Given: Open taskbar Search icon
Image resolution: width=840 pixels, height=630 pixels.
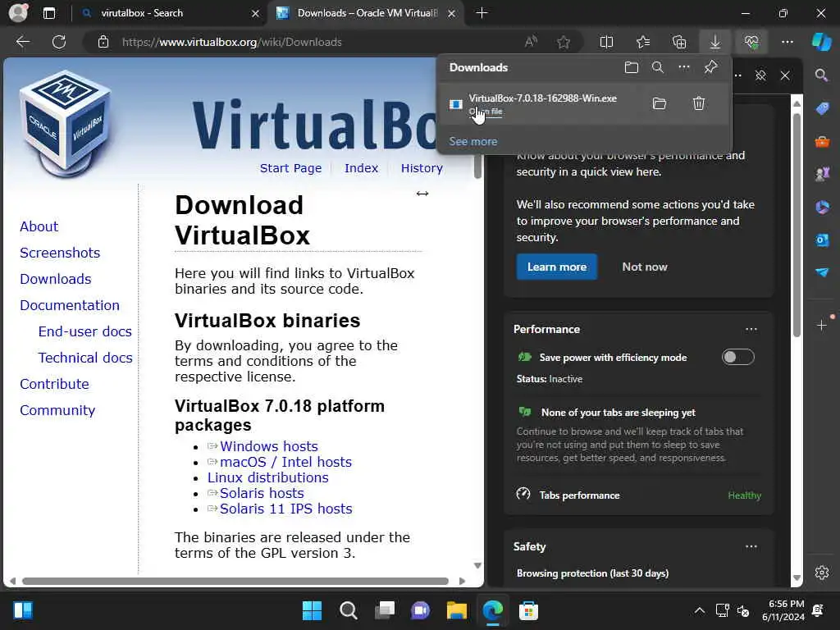Looking at the screenshot, I should point(348,610).
